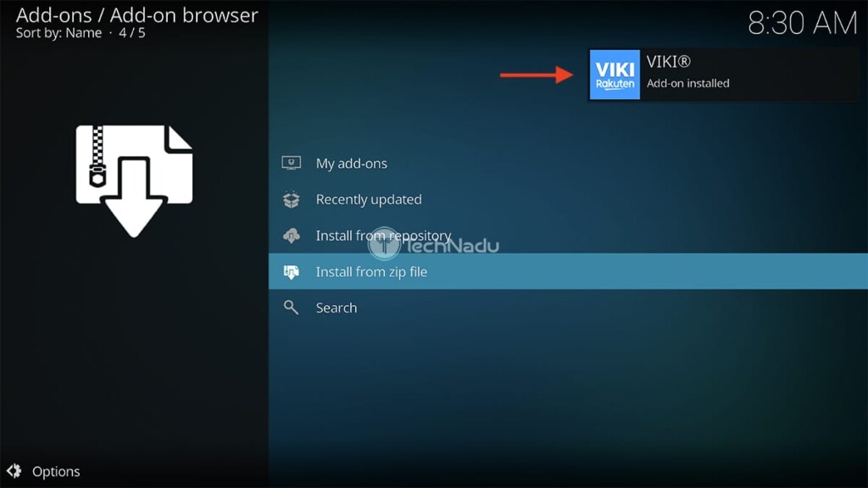Viewport: 868px width, 488px height.
Task: Select the Recently updated menu entry
Action: click(568, 199)
